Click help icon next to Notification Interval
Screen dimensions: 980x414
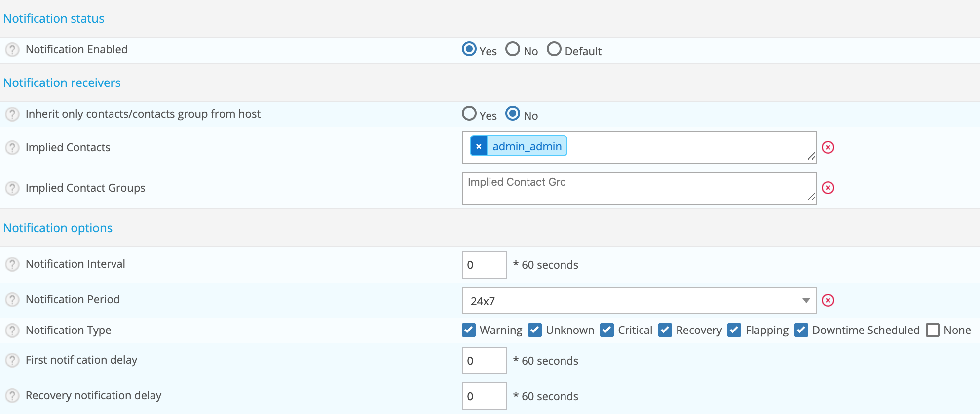[12, 264]
